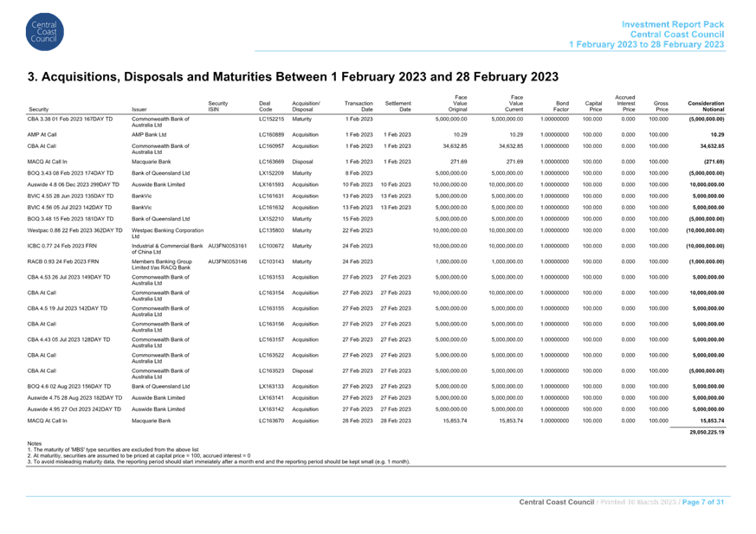Select the 'Investment Report Pack' header title
756x534 pixels.
pos(673,24)
